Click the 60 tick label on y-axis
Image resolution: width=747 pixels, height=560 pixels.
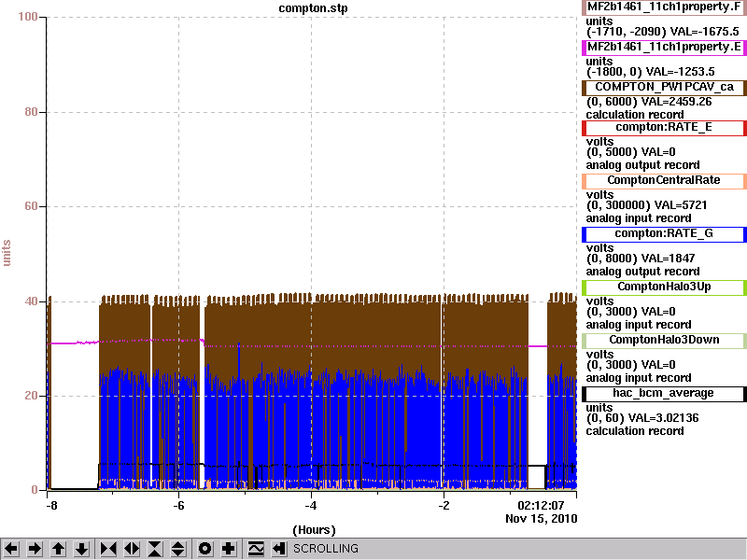[31, 206]
